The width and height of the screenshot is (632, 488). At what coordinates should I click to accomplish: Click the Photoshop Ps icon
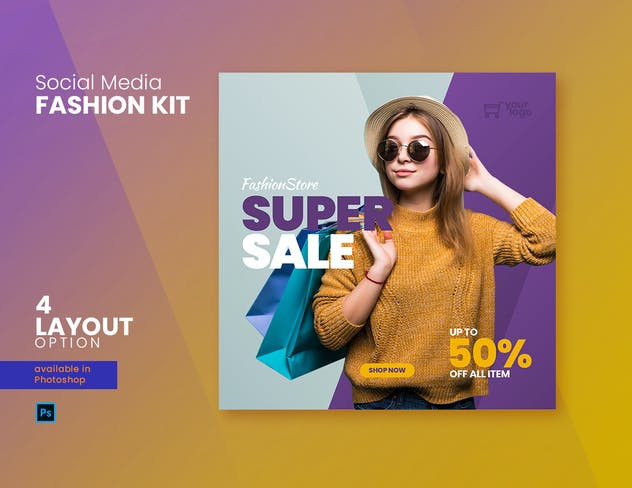coord(46,412)
